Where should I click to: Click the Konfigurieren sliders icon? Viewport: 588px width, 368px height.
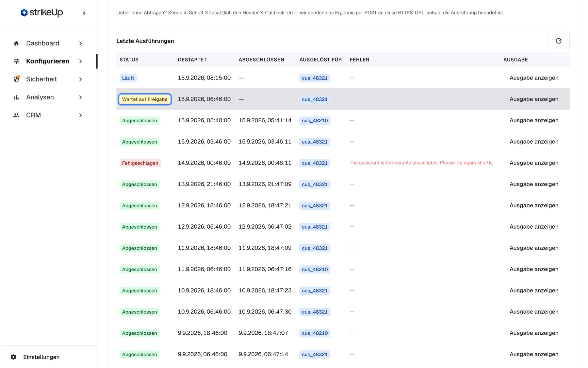pos(16,61)
